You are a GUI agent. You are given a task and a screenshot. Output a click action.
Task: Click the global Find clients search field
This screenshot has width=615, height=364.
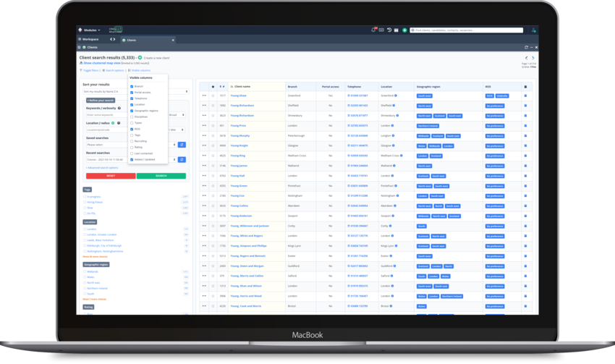click(467, 30)
